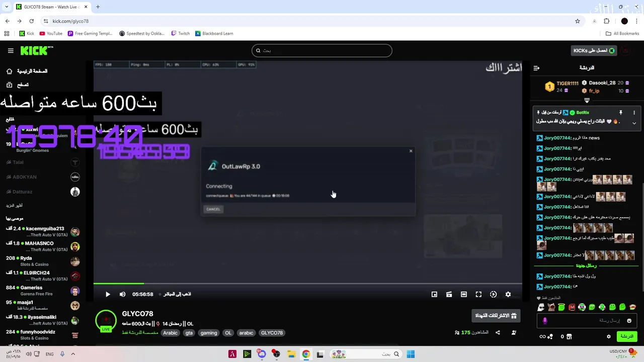This screenshot has width=644, height=362.
Task: Mute the stream volume
Action: 122,294
